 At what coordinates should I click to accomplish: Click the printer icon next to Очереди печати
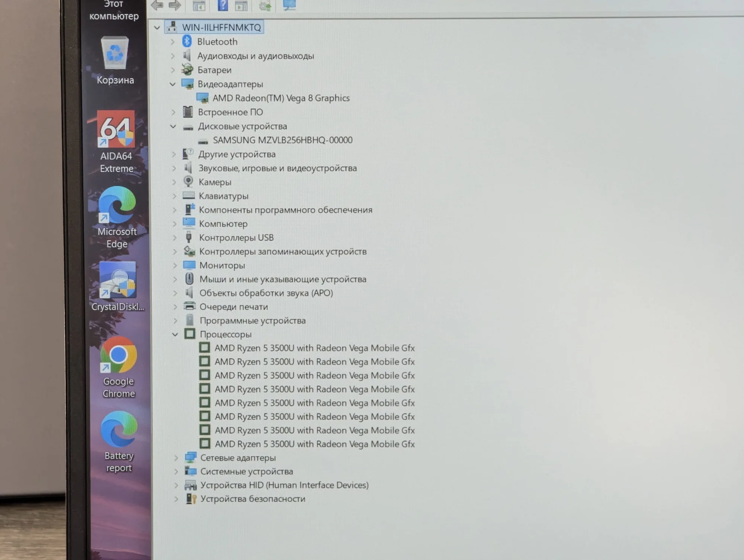click(190, 306)
